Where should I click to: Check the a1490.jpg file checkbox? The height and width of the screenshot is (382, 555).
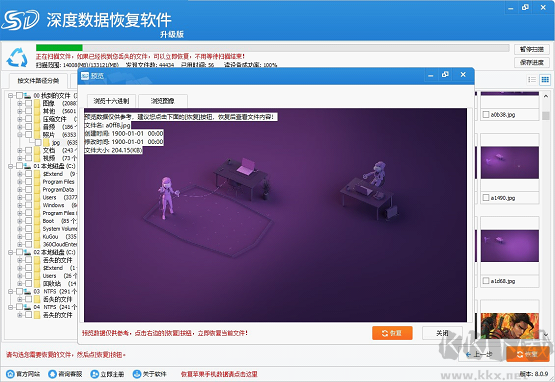coord(486,198)
